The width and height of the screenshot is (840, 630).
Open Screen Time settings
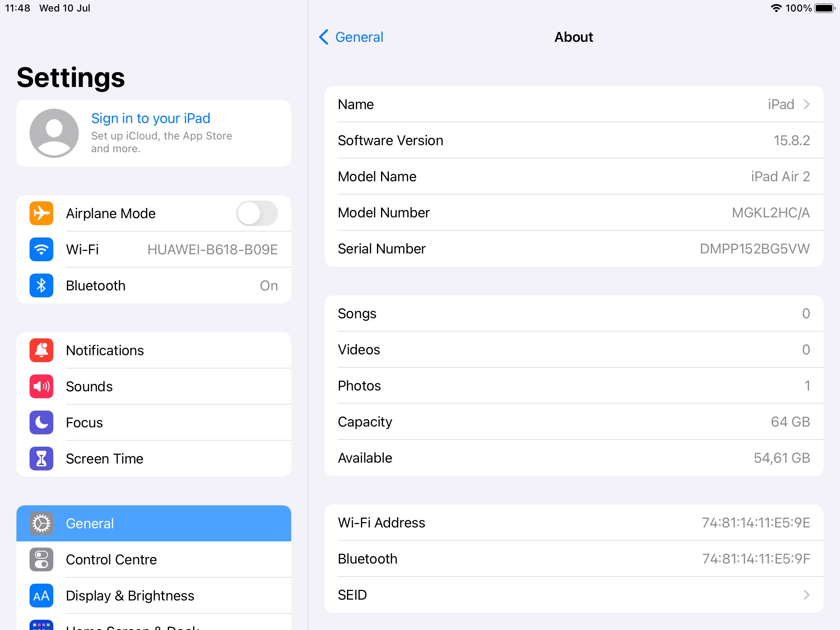click(x=154, y=459)
